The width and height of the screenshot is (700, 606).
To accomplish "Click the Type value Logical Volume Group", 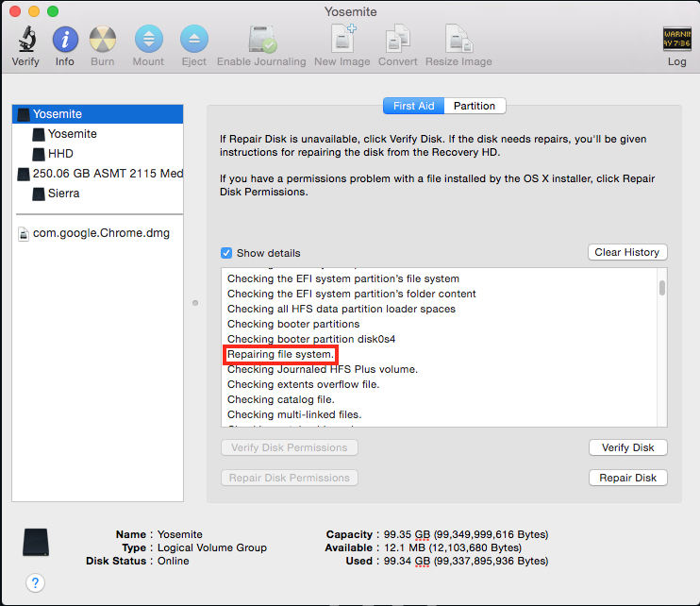I will pyautogui.click(x=212, y=547).
